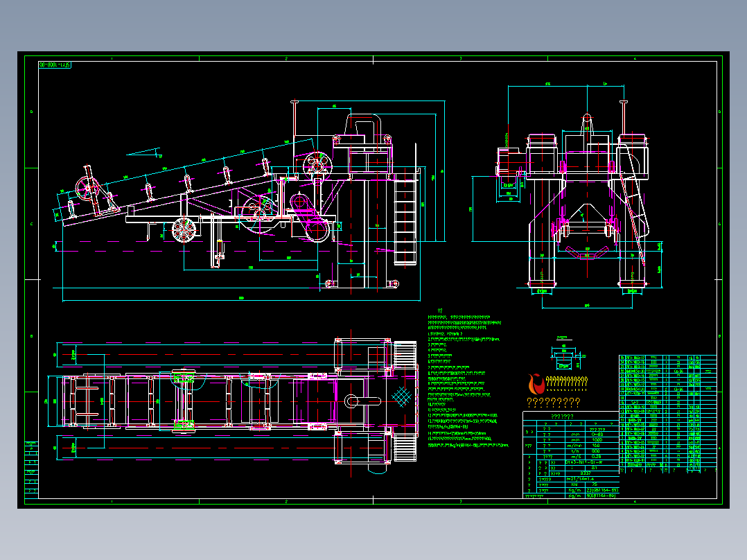Pick the head drive pulley in the side view
Viewport: 747px width, 560px height.
coord(317,166)
